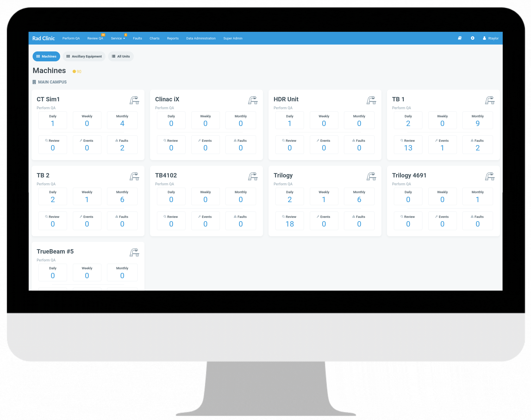
Task: Click the machine icon on the Trilogy 4691 card
Action: [x=490, y=176]
